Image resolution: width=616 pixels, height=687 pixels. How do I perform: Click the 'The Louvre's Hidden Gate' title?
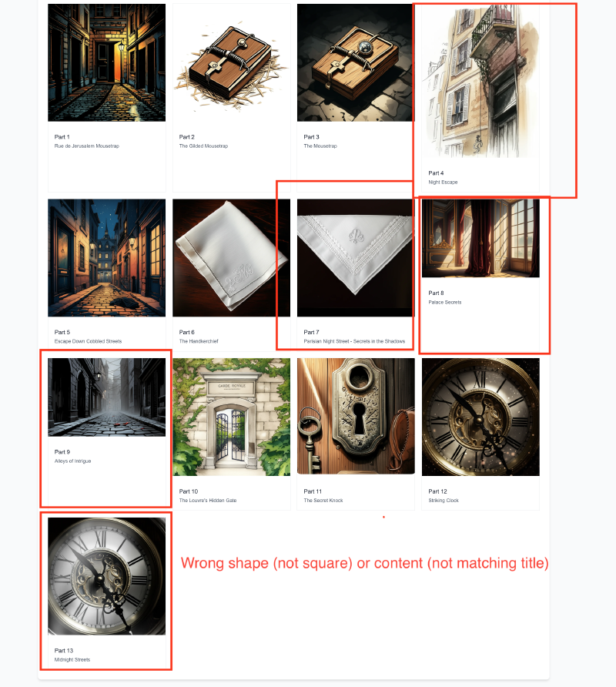[x=208, y=501]
